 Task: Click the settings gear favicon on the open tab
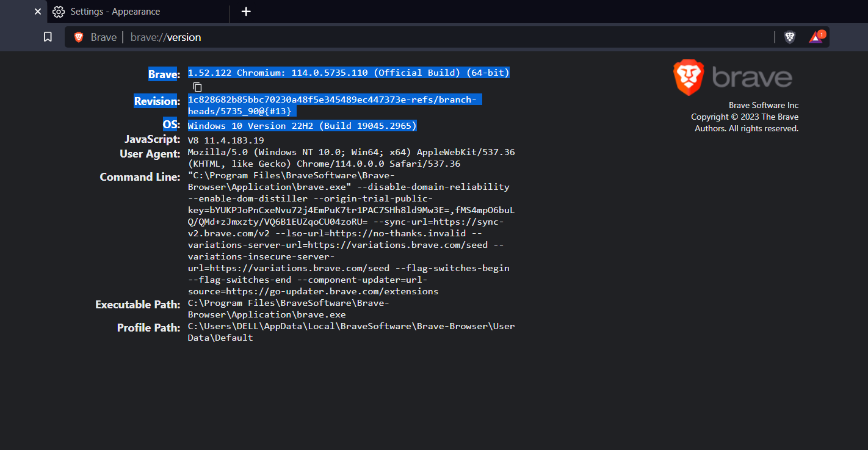59,12
